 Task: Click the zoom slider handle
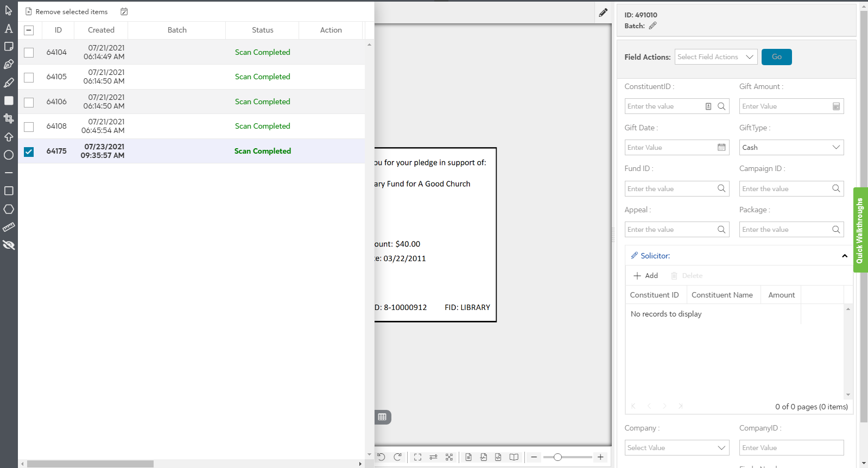(x=557, y=457)
